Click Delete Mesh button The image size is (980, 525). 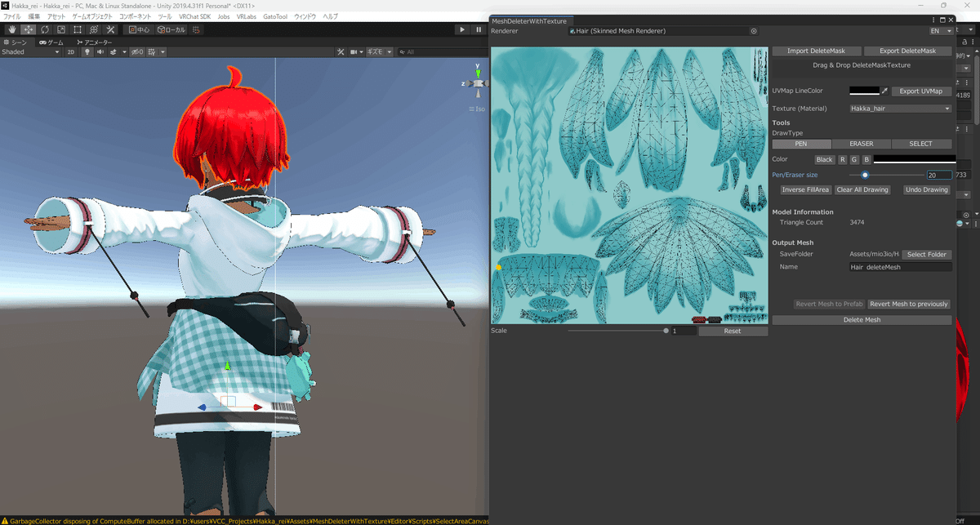(x=862, y=320)
